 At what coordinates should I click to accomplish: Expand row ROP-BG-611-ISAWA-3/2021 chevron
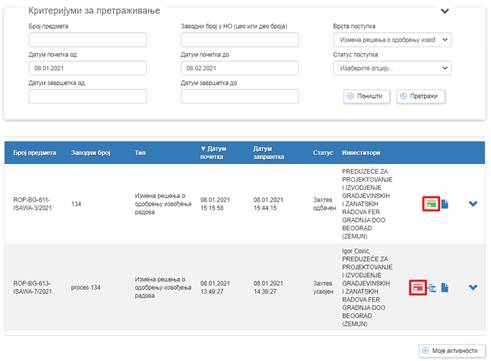pyautogui.click(x=473, y=204)
